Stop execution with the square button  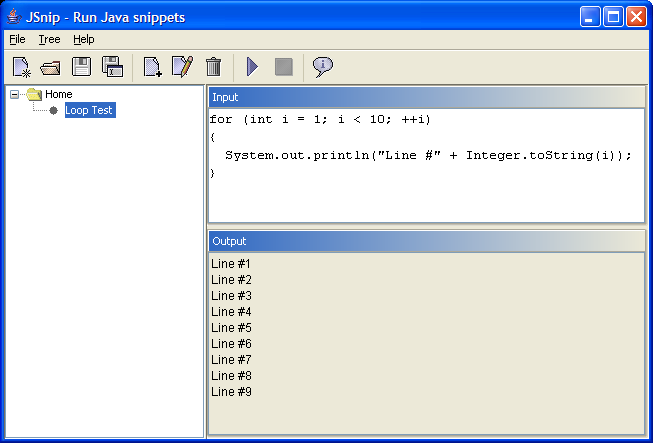tap(284, 67)
